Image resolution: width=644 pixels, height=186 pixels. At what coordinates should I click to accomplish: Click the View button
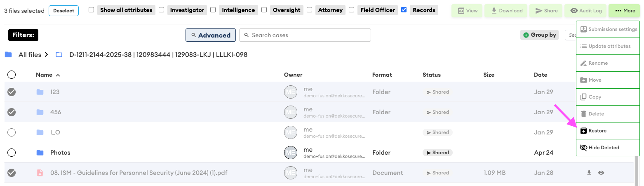[467, 11]
